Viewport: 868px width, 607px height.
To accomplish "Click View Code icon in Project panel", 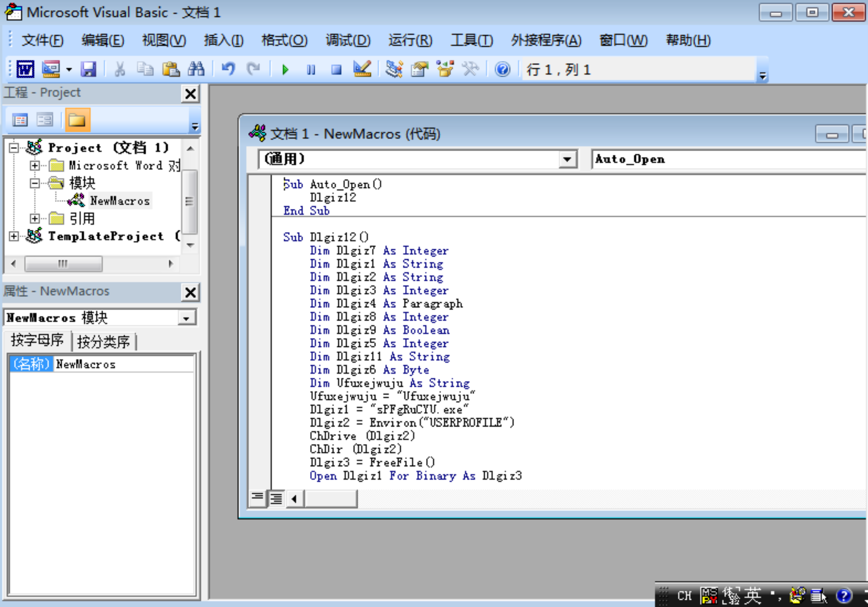I will (x=20, y=120).
